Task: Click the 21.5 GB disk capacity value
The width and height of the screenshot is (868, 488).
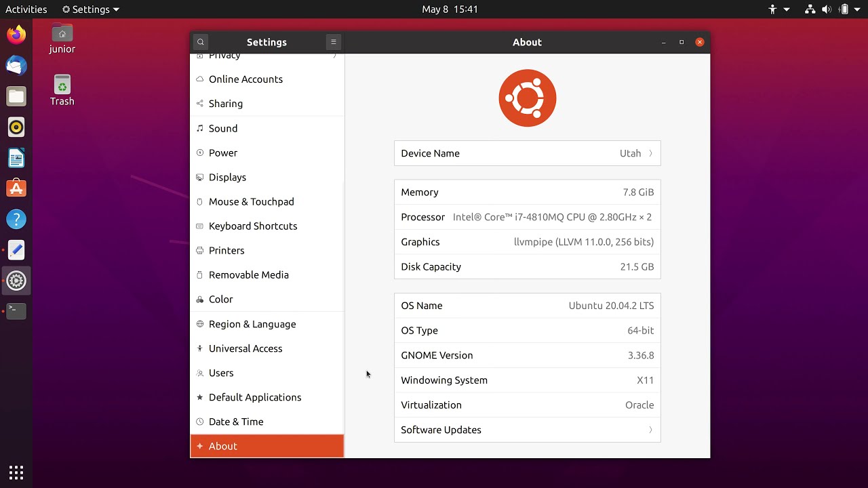Action: 637,267
